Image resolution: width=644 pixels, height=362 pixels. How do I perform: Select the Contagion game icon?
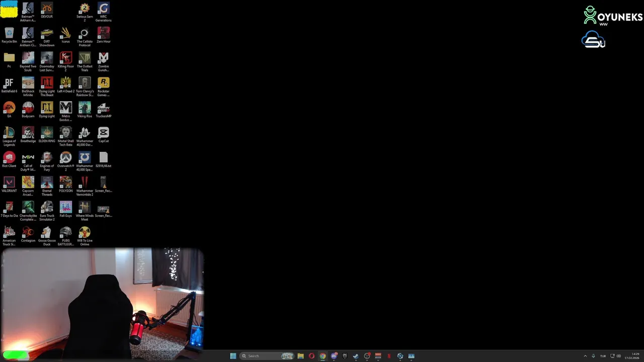point(28,234)
